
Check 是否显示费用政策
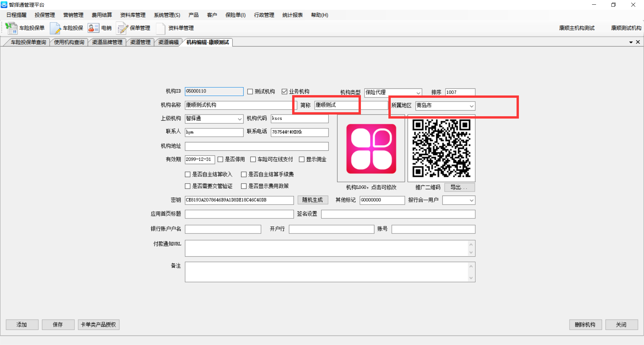244,186
